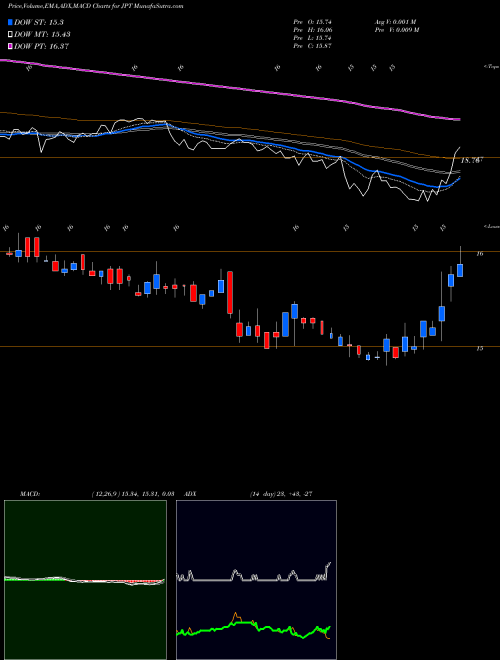The width and height of the screenshot is (500, 660).
Task: Select the 'DOW PT: 16.37' legend label
Action: pos(41,46)
